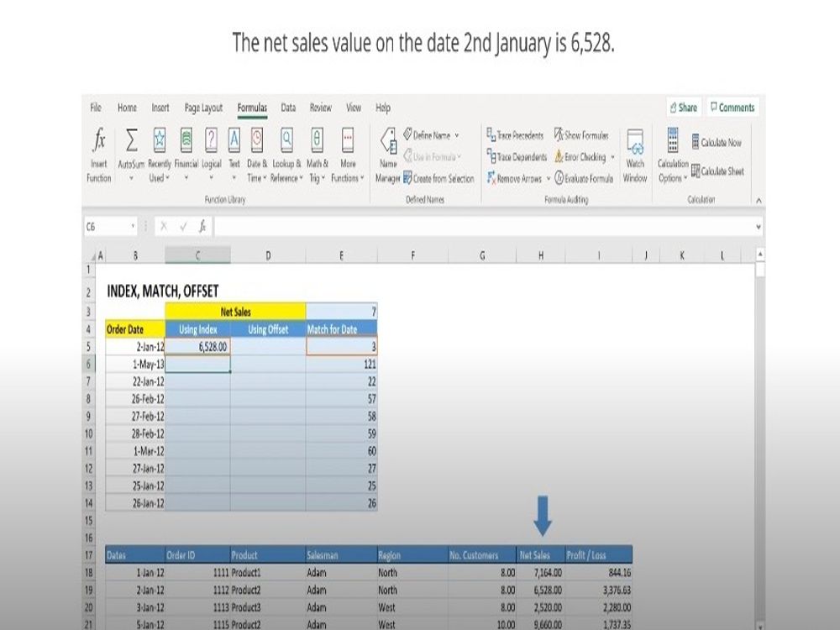Open Recently Used functions icon
Screen dimensions: 840x630
160,139
